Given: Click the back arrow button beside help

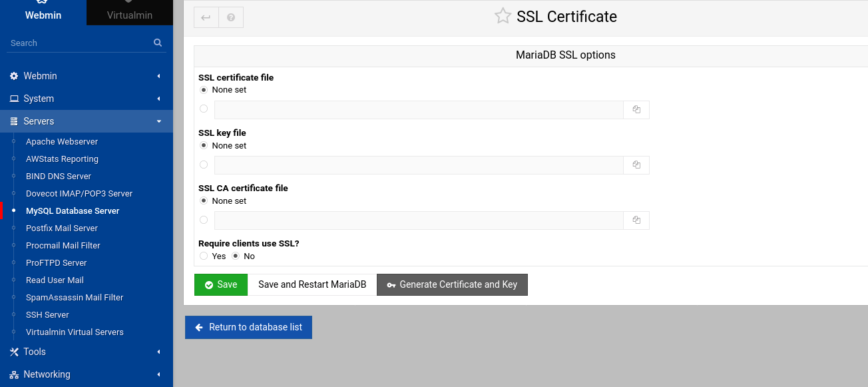Looking at the screenshot, I should pos(206,17).
